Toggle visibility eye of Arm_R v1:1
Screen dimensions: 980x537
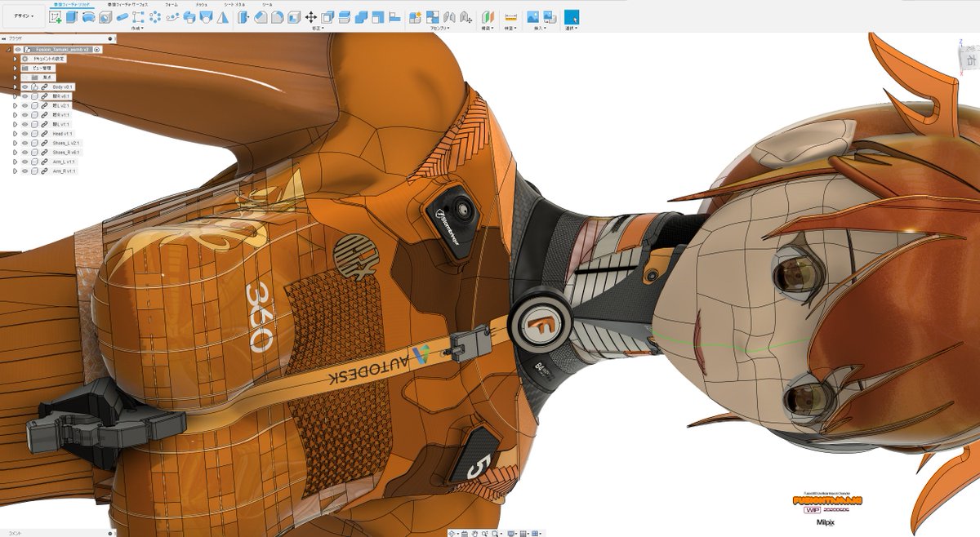[x=25, y=171]
